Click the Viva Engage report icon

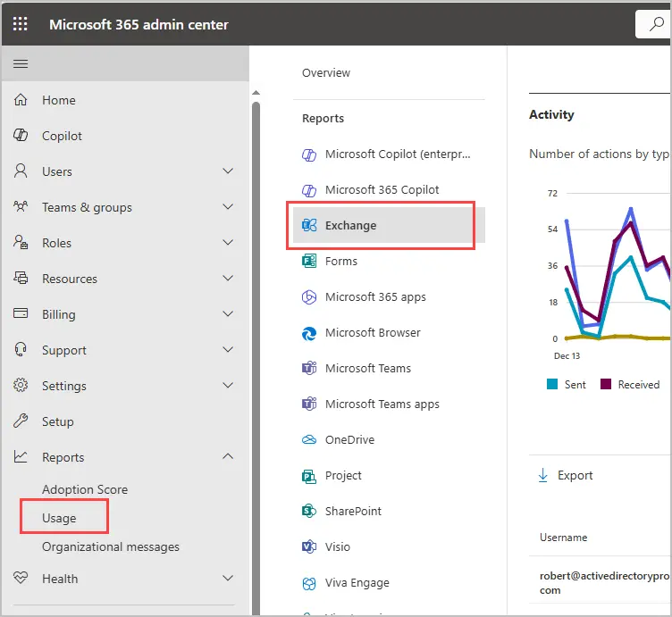pos(309,583)
